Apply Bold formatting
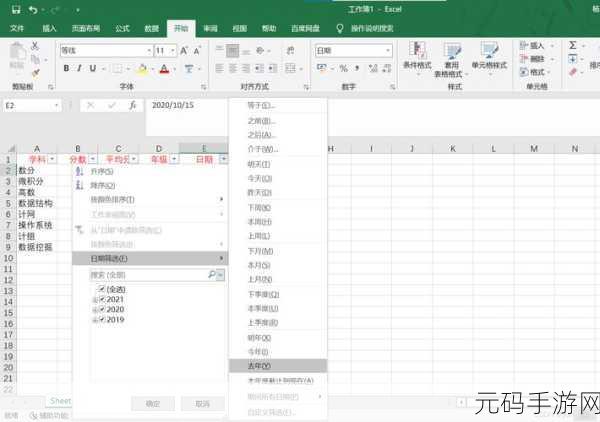 [66, 68]
